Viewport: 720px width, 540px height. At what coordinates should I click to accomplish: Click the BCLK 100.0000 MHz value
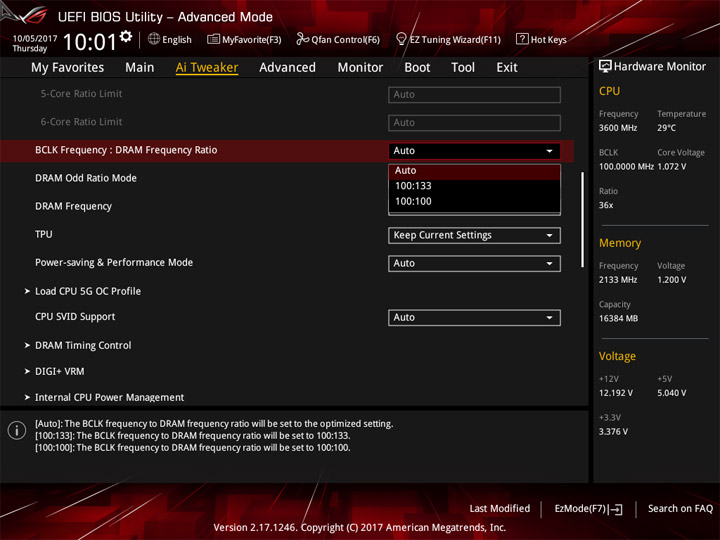626,167
